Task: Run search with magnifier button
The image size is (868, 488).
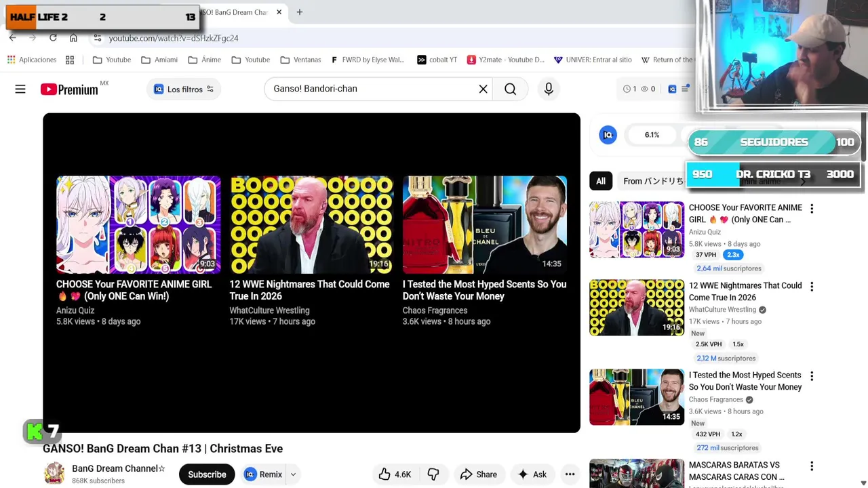Action: point(510,89)
